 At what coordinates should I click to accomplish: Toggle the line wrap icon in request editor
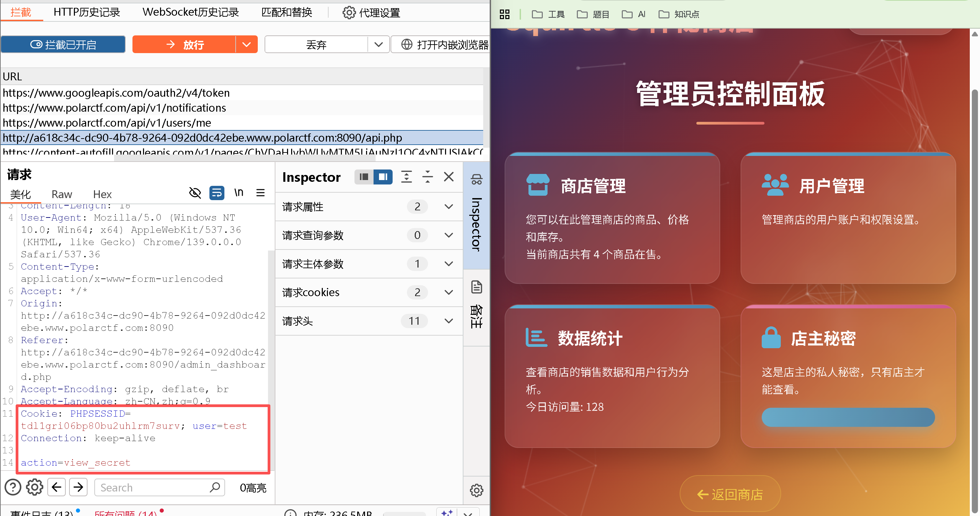point(217,193)
